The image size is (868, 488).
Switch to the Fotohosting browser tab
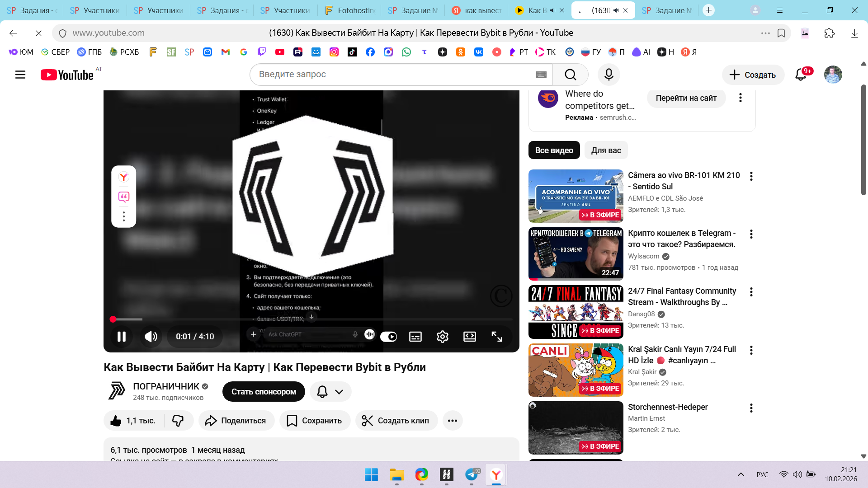[x=349, y=10]
